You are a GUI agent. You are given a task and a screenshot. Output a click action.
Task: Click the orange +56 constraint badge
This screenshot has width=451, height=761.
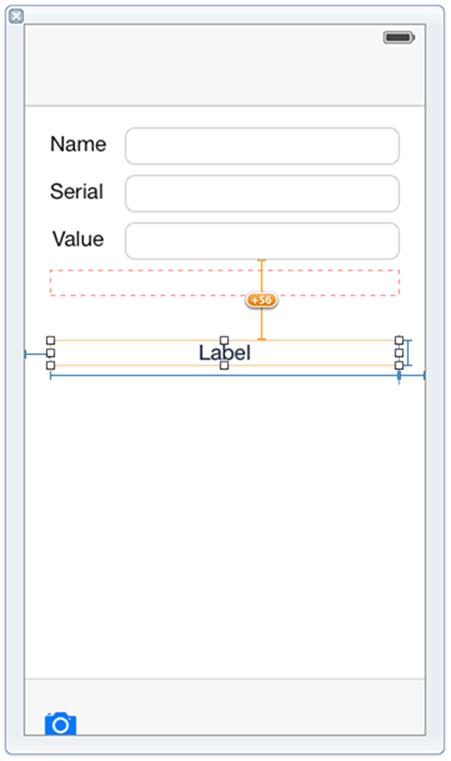tap(262, 300)
